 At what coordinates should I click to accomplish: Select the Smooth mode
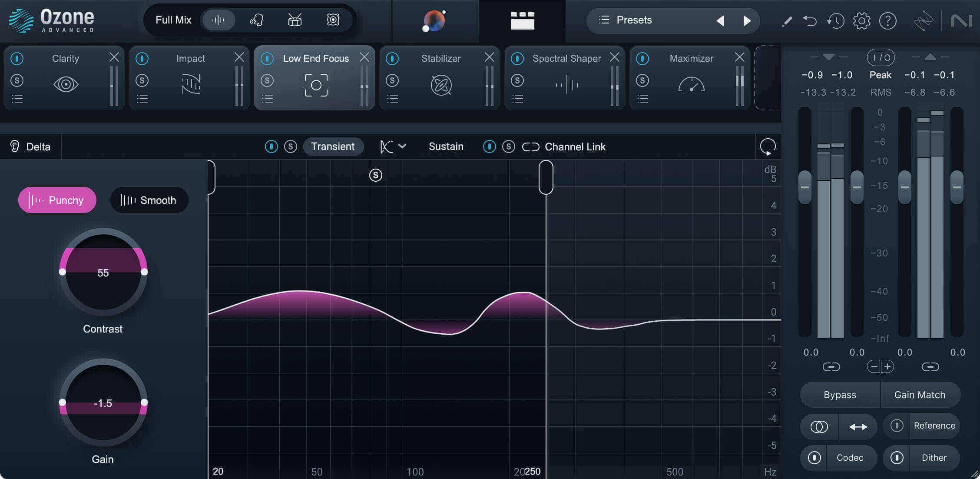click(x=149, y=200)
